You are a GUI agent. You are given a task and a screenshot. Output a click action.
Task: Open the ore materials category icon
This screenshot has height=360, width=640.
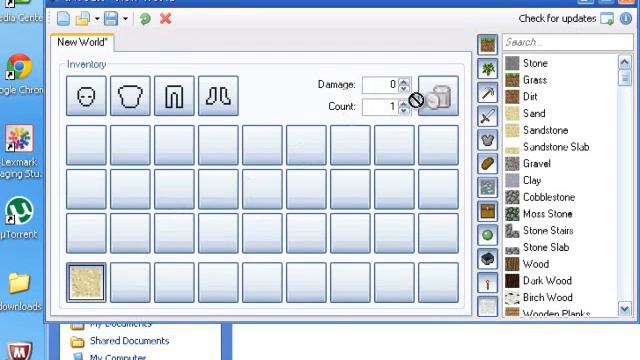[x=488, y=187]
